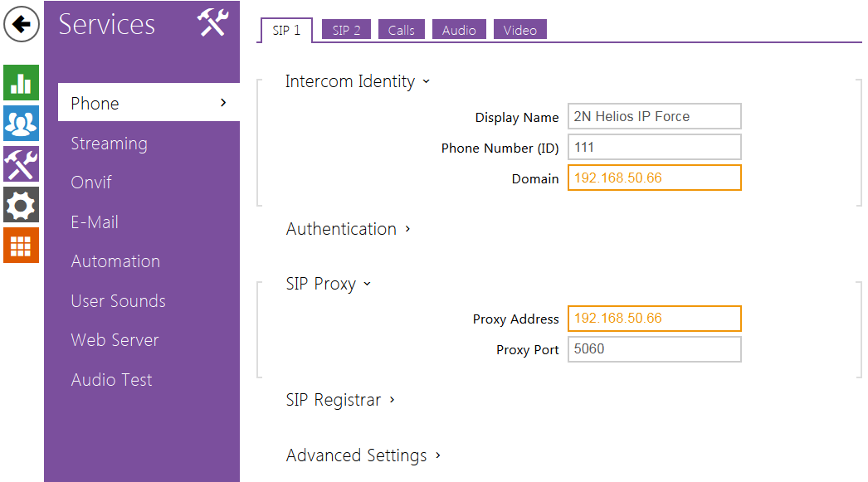Switch to the Video tab
This screenshot has width=868, height=482.
point(519,31)
